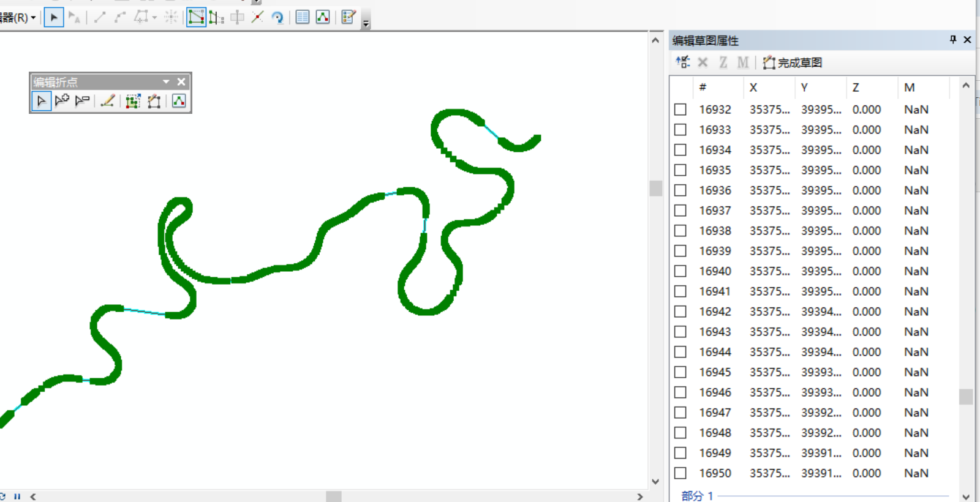
Task: Click the select-all vertices icon in the sketch panel
Action: click(x=682, y=62)
